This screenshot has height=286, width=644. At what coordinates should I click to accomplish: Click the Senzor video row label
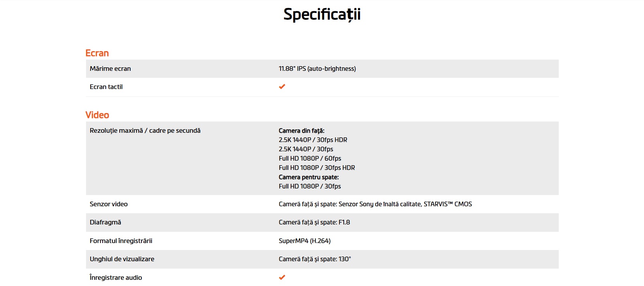coord(108,204)
